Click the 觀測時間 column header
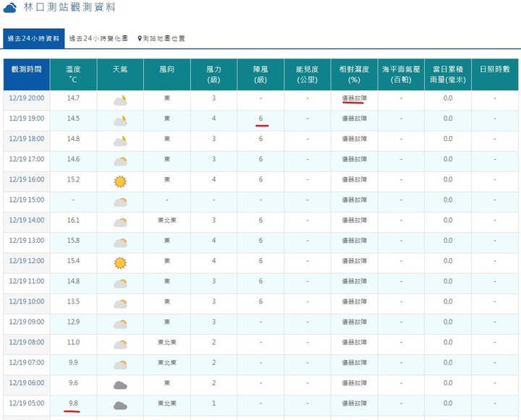Image resolution: width=521 pixels, height=420 pixels. coord(27,74)
